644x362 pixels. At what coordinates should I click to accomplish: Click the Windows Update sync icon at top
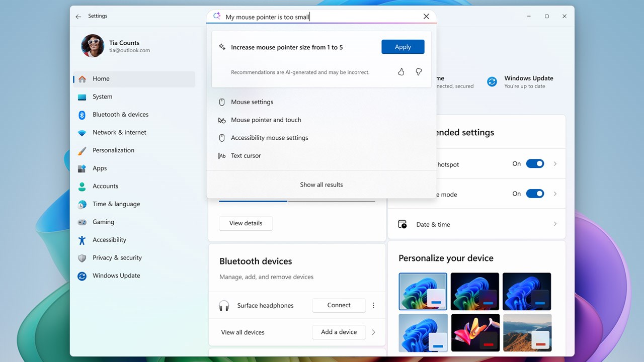pos(492,81)
